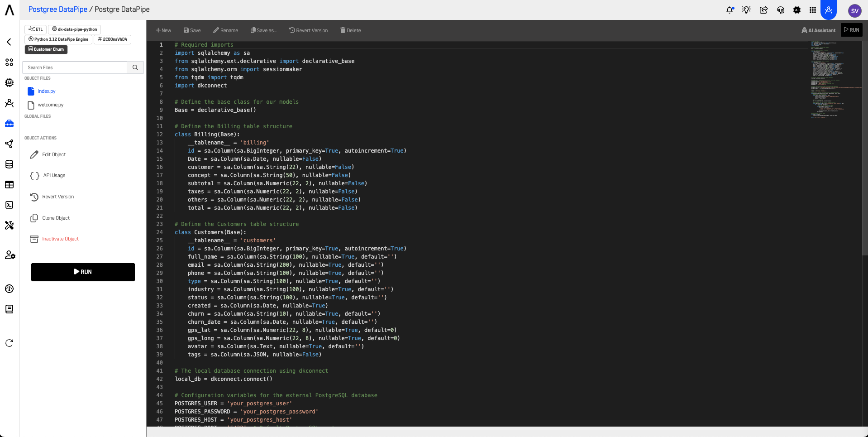
Task: Select Revert Version in Object Actions
Action: click(x=52, y=197)
